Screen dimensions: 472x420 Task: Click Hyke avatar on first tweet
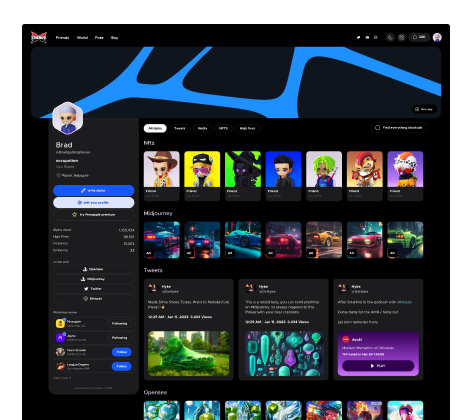point(153,288)
